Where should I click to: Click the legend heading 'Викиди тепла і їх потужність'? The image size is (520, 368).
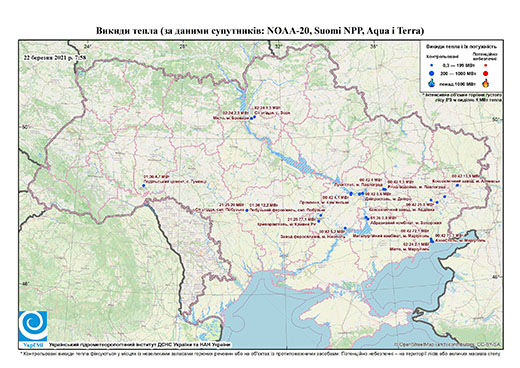click(x=462, y=47)
